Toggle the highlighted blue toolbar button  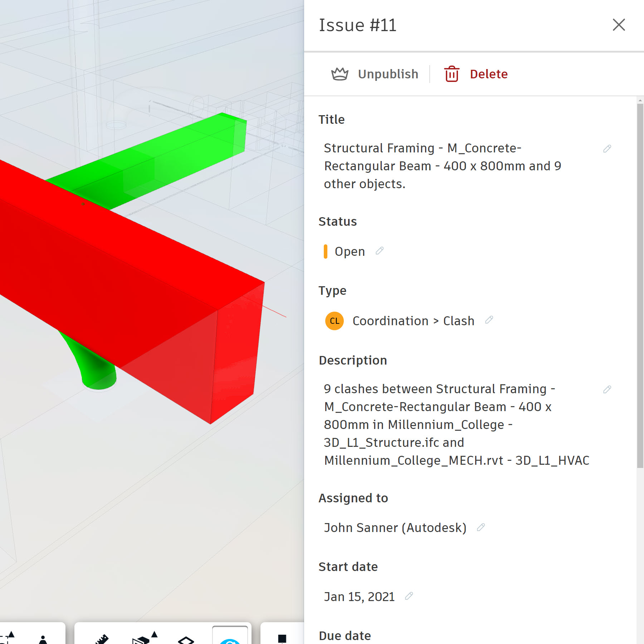pos(230,639)
